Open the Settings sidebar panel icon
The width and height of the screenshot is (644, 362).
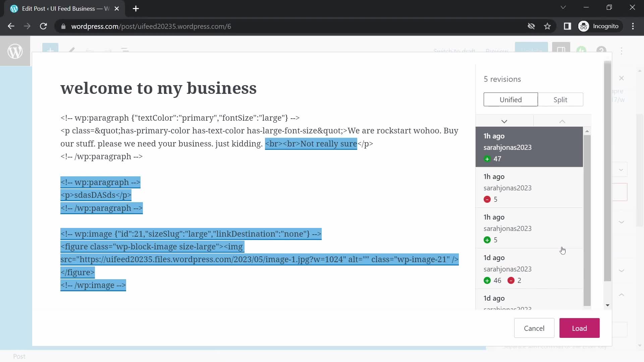click(561, 50)
